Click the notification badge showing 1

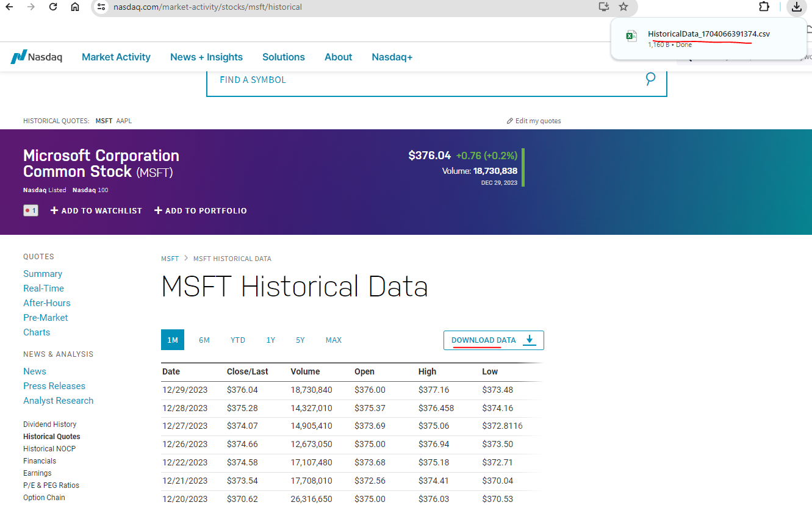click(31, 210)
